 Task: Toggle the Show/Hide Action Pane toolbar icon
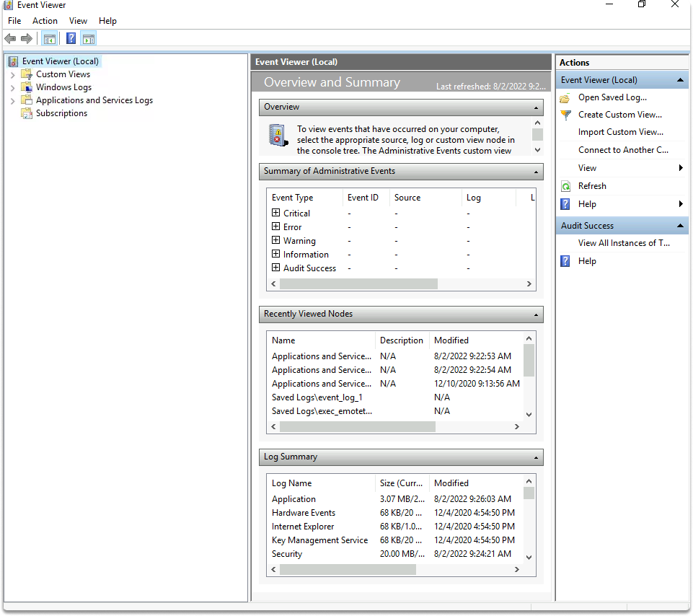pyautogui.click(x=89, y=39)
